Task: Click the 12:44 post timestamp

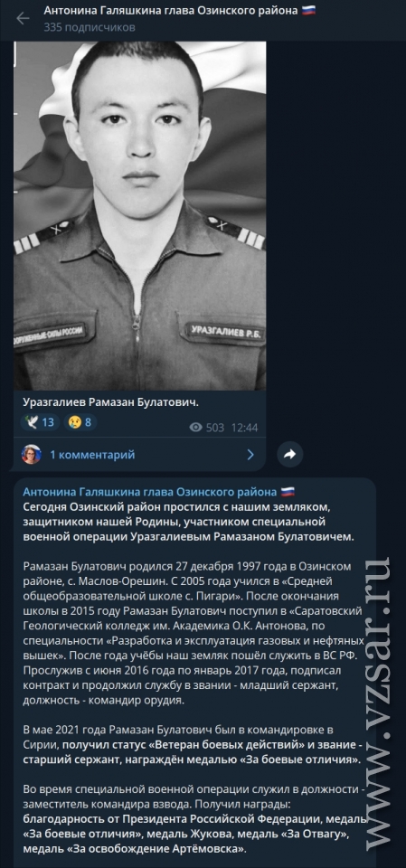Action: point(244,428)
